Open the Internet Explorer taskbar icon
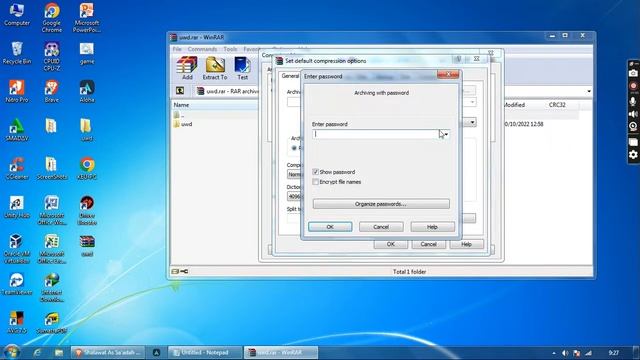Image resolution: width=640 pixels, height=360 pixels. [37, 352]
